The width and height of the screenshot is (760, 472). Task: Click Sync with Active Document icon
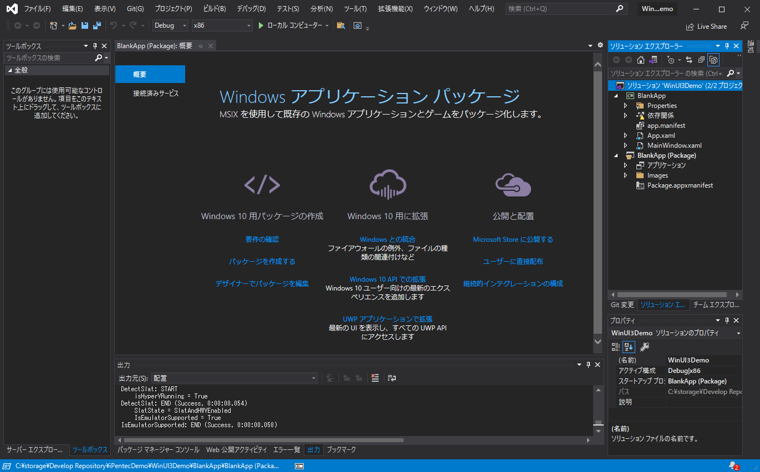pyautogui.click(x=689, y=60)
